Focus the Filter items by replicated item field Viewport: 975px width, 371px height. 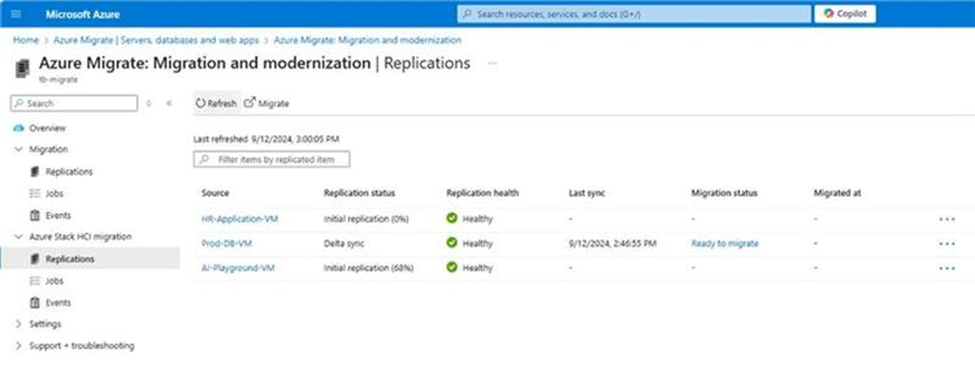click(x=272, y=160)
